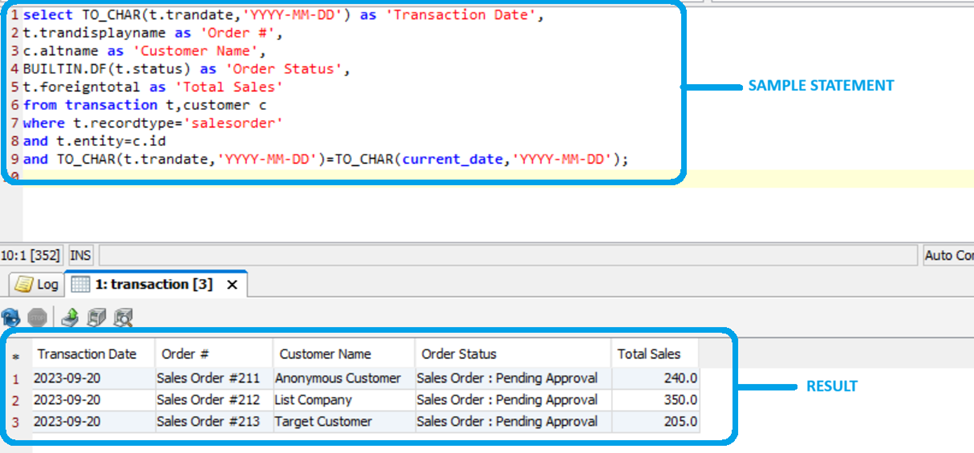Close the transaction result tab
This screenshot has width=974, height=453.
point(232,285)
